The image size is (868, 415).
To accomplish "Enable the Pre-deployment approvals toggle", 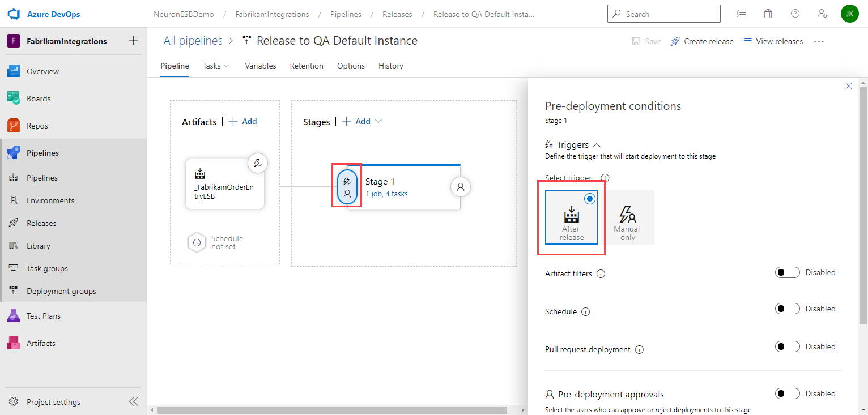I will [788, 393].
